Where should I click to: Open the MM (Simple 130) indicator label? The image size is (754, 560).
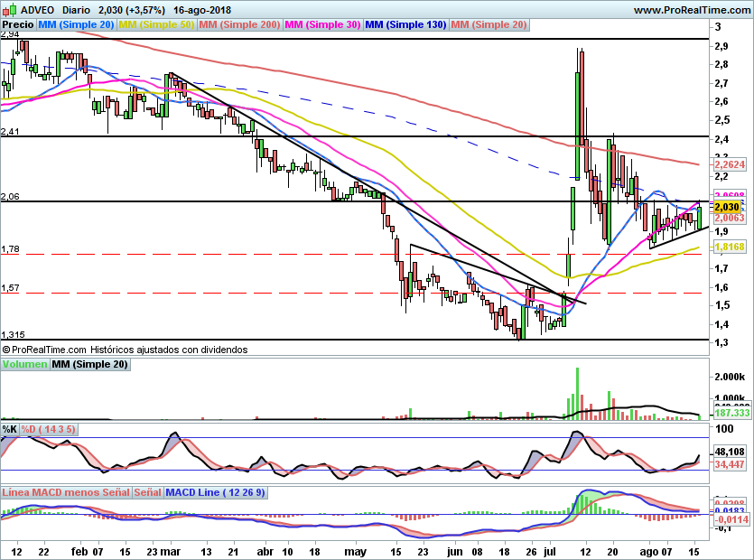point(405,24)
